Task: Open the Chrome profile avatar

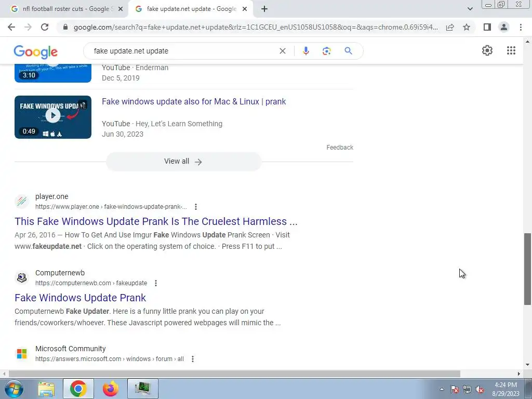Action: pyautogui.click(x=504, y=27)
